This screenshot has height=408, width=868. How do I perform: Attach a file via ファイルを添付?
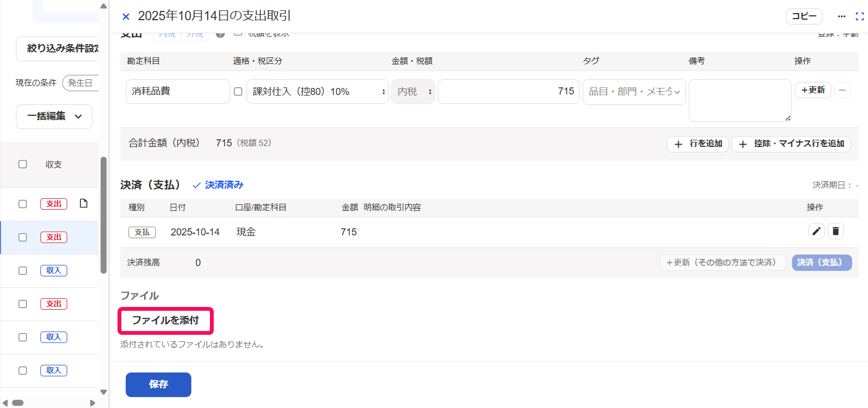pyautogui.click(x=166, y=321)
